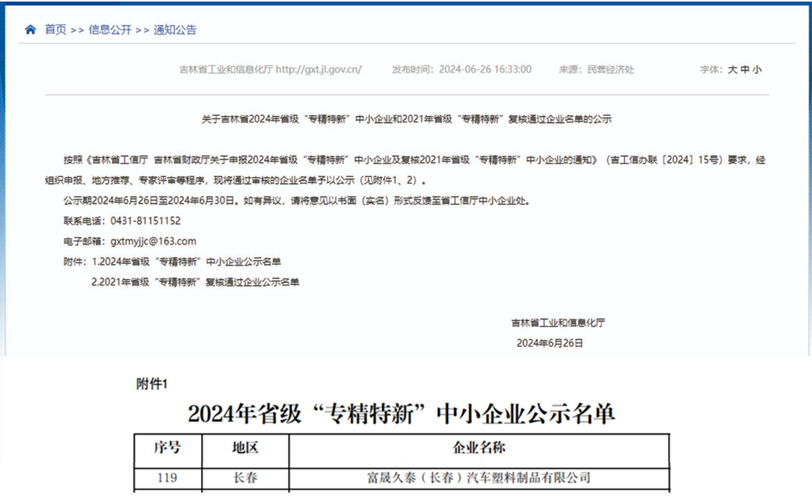Image resolution: width=812 pixels, height=504 pixels.
Task: Click the 企业名称 column header
Action: point(478,448)
